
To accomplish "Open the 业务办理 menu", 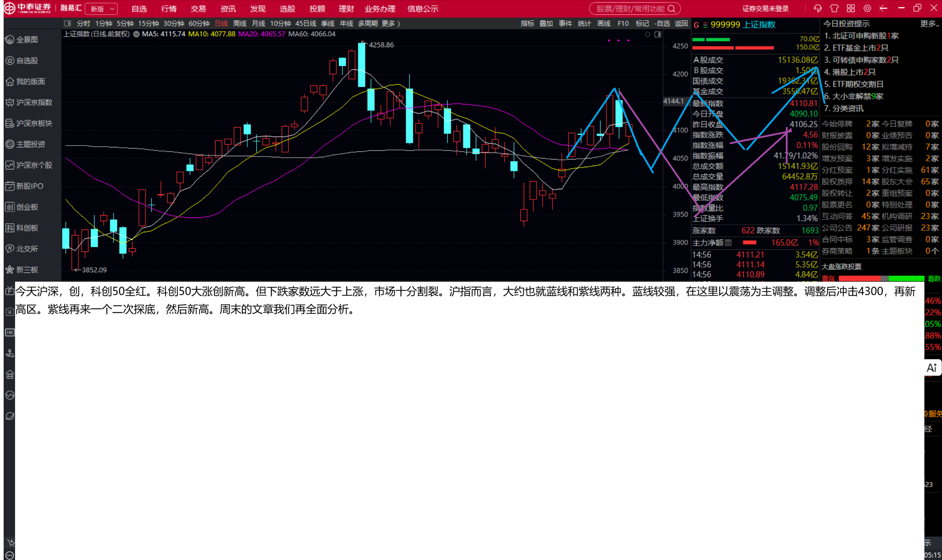I will pos(380,9).
